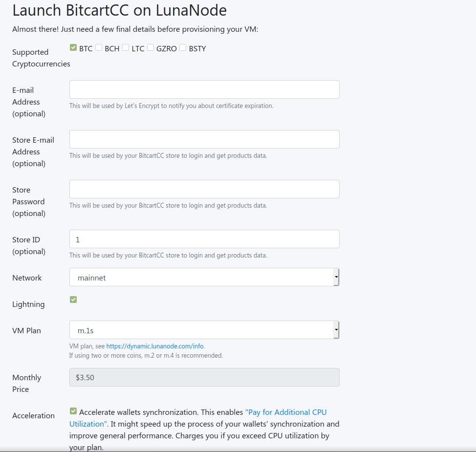Image resolution: width=476 pixels, height=452 pixels.
Task: Tick the LTC cryptocurrency checkbox
Action: click(126, 47)
